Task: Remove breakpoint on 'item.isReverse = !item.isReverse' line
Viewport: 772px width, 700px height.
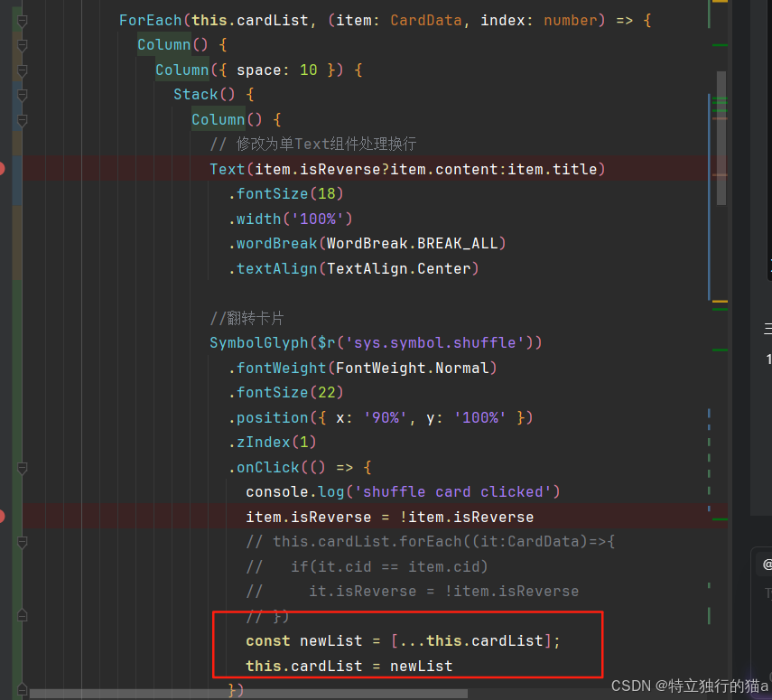Action: pyautogui.click(x=2, y=517)
